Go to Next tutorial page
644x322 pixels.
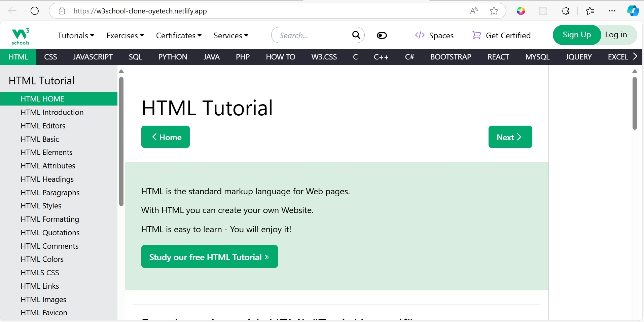tap(510, 137)
